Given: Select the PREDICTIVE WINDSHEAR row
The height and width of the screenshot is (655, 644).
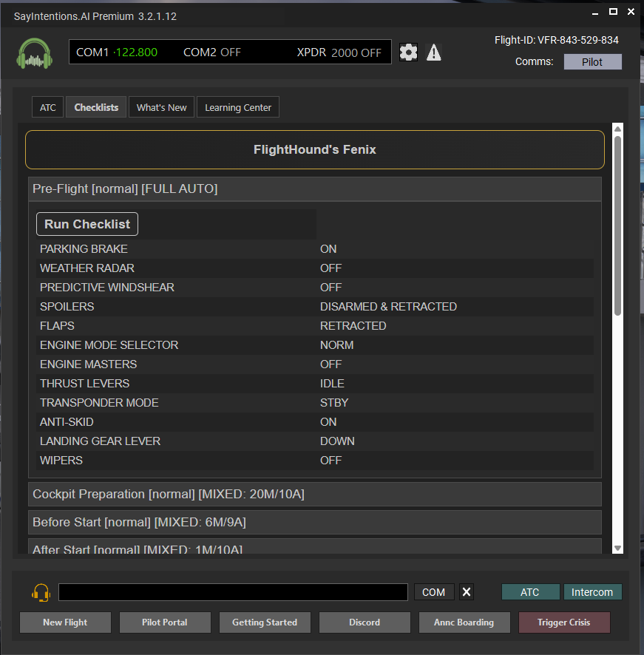Looking at the screenshot, I should (x=315, y=288).
